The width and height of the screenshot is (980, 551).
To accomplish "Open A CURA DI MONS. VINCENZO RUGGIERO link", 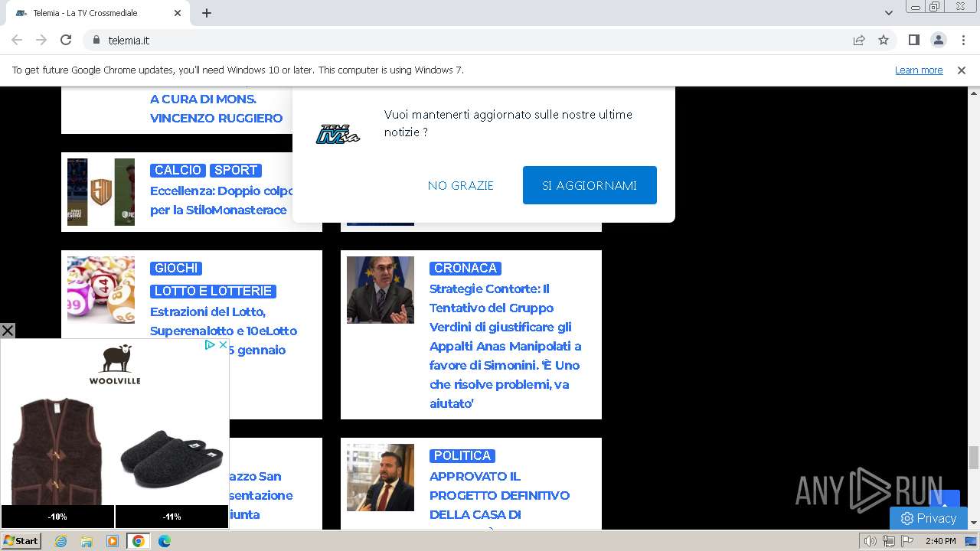I will tap(217, 109).
